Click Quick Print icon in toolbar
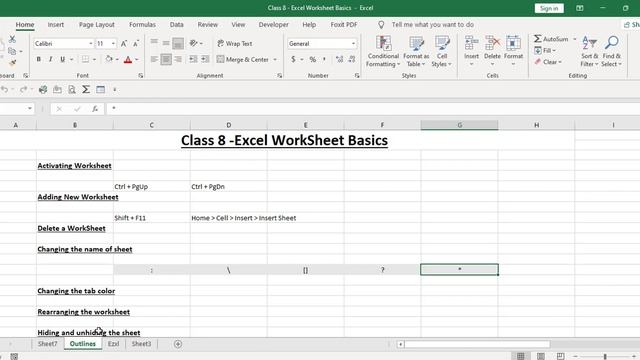 pyautogui.click(x=43, y=89)
